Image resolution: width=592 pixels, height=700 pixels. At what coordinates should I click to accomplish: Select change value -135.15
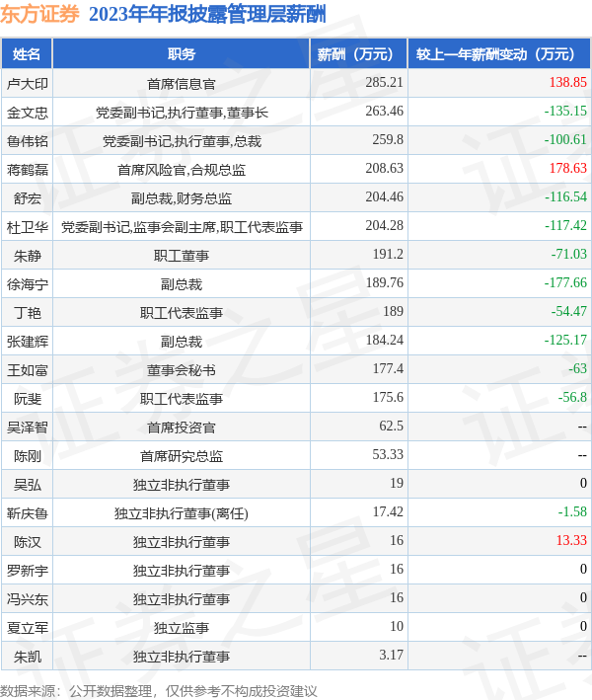click(565, 112)
